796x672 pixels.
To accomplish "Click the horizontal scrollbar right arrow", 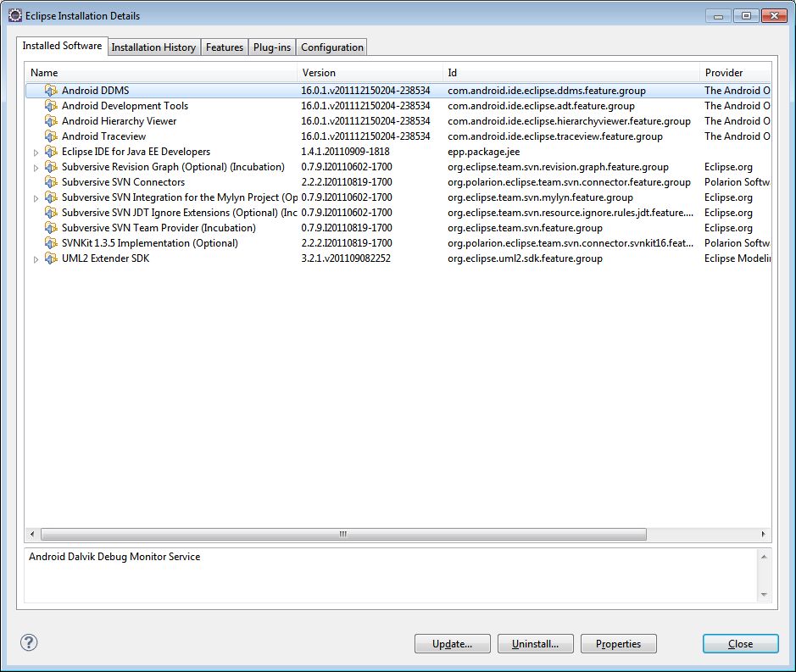I will pos(763,534).
